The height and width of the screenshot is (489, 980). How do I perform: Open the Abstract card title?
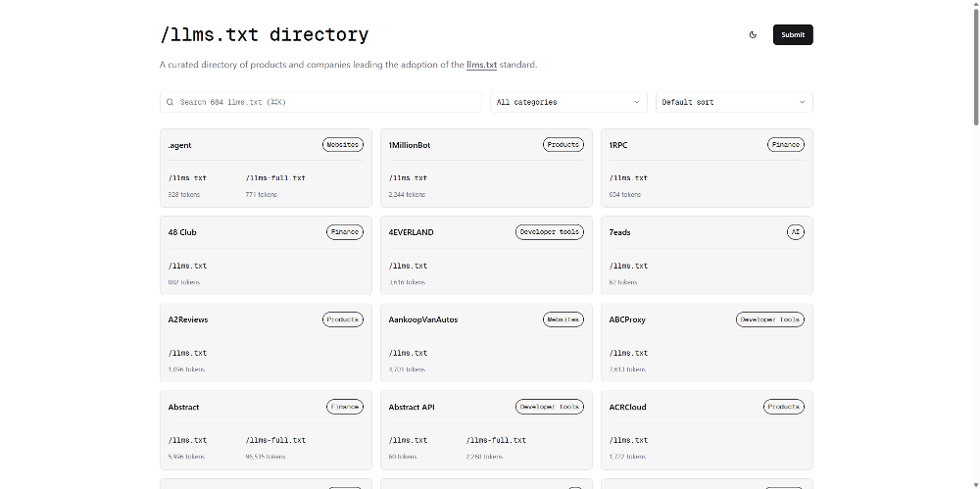184,407
